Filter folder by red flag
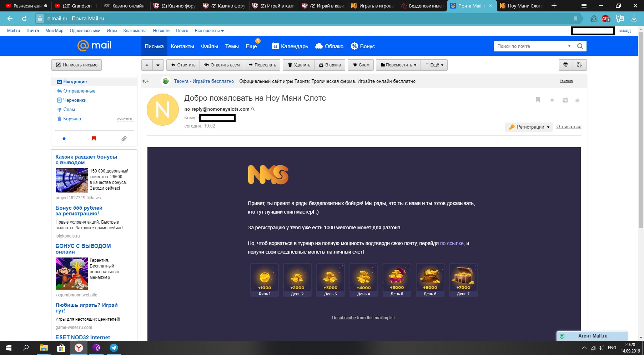 (94, 139)
